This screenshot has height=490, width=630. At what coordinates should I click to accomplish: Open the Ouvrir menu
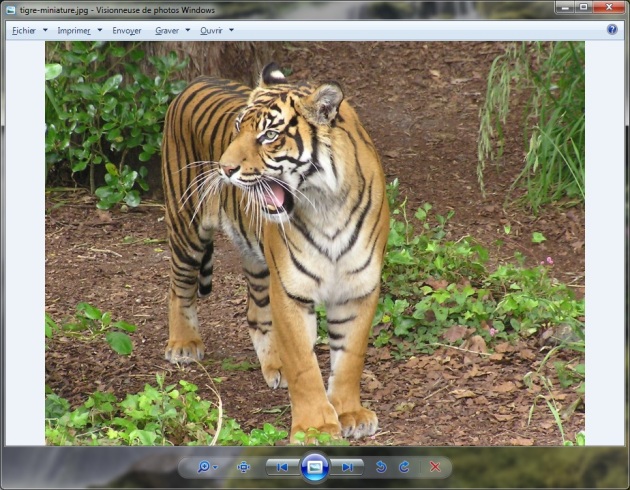(x=211, y=31)
